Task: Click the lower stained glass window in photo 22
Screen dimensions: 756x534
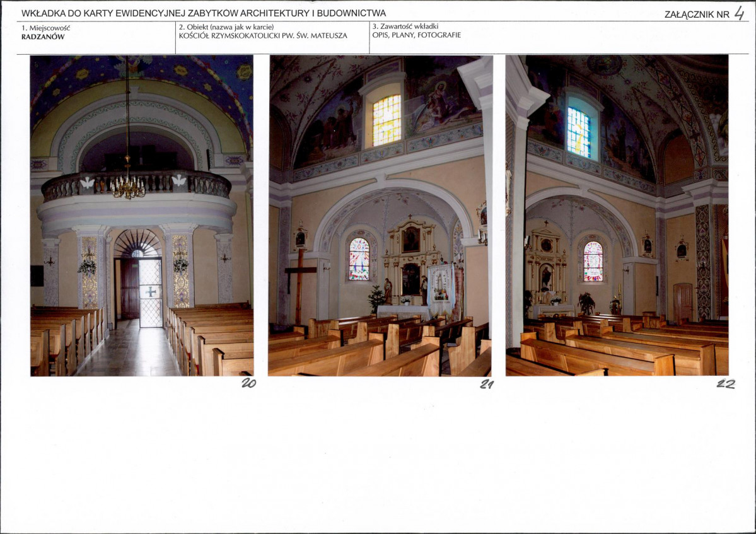Action: pos(593,261)
